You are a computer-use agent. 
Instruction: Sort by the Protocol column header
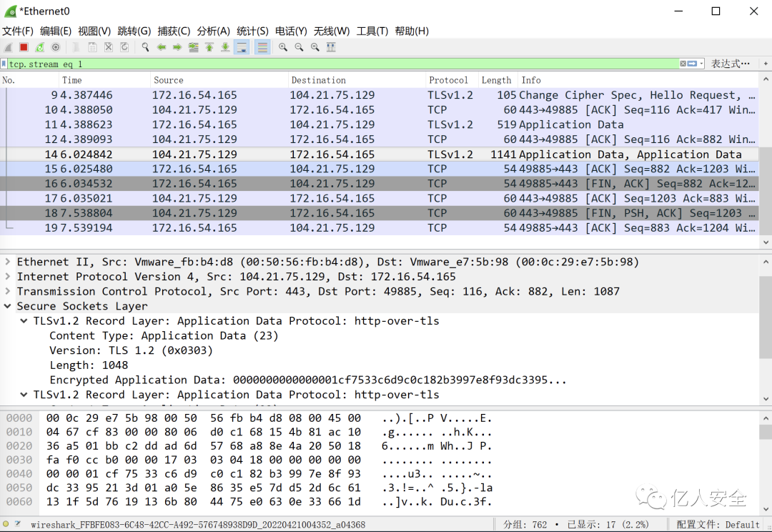click(x=452, y=80)
